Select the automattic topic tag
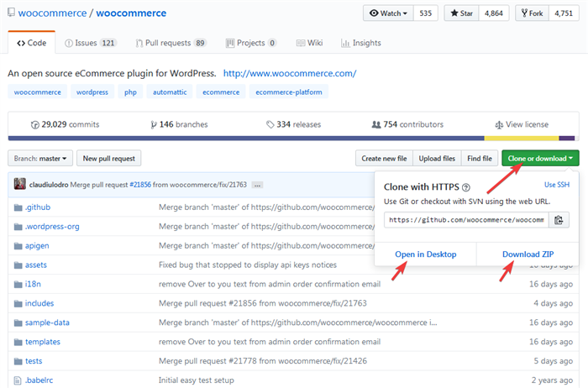The width and height of the screenshot is (588, 388). click(x=170, y=92)
